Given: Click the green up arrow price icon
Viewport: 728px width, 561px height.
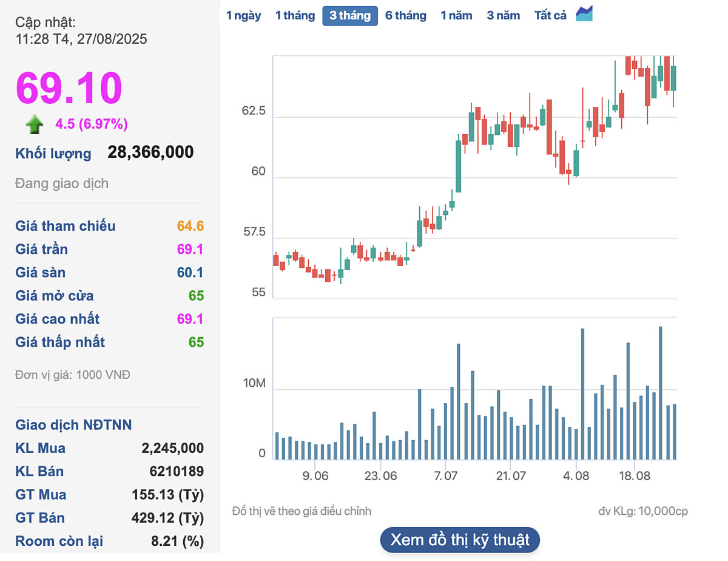Looking at the screenshot, I should pos(35,125).
